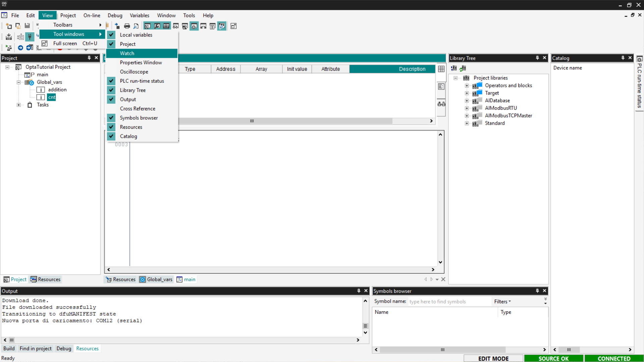This screenshot has width=644, height=362.
Task: Open the Find in project output tab
Action: pyautogui.click(x=36, y=349)
